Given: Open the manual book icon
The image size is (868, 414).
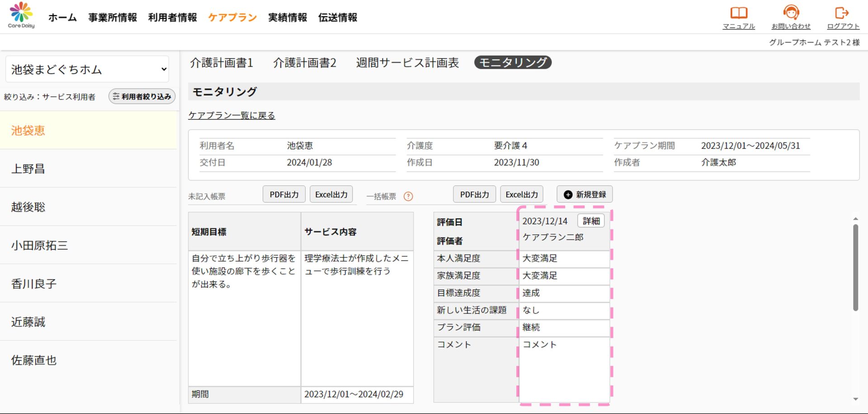Looking at the screenshot, I should coord(739,13).
